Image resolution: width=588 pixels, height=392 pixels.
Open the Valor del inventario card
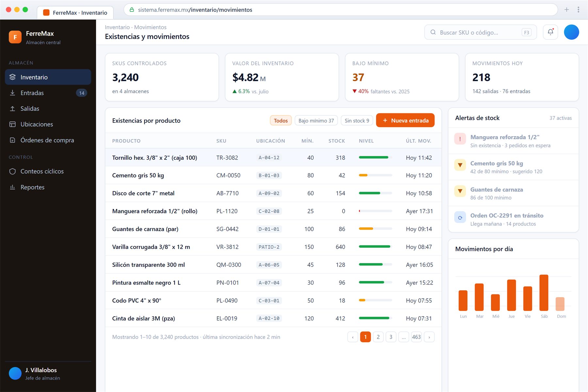click(x=282, y=77)
